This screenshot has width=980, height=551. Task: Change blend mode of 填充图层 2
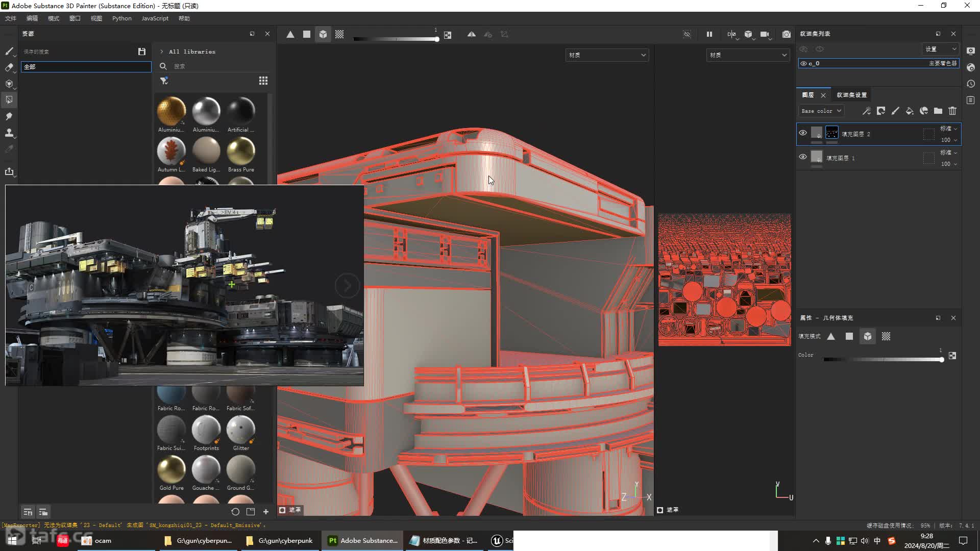[948, 129]
